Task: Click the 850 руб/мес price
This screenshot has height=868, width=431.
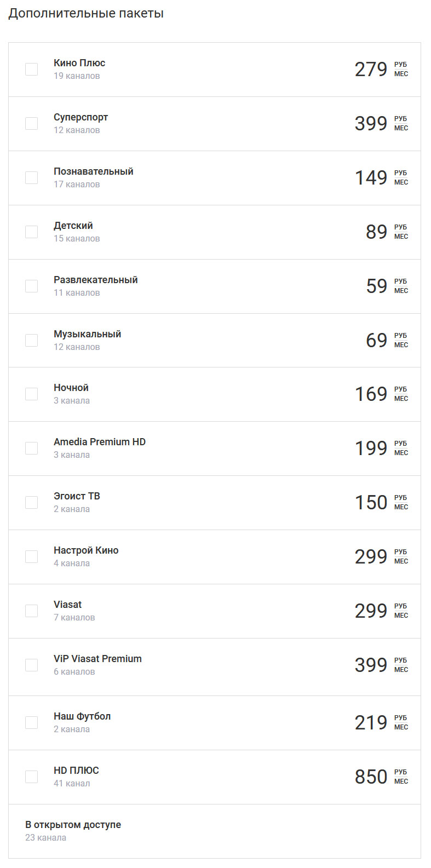Action: tap(382, 777)
